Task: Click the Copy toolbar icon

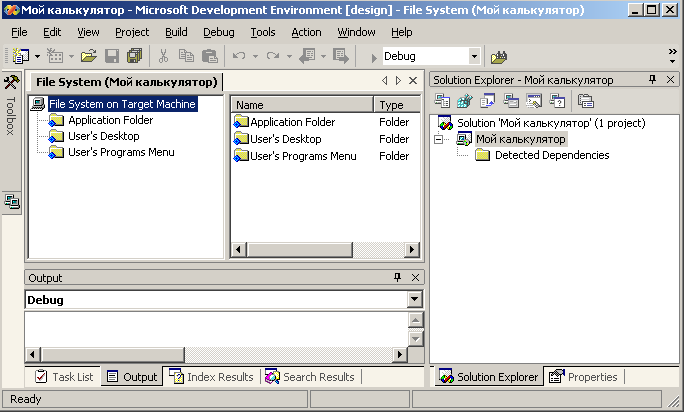Action: [186, 56]
